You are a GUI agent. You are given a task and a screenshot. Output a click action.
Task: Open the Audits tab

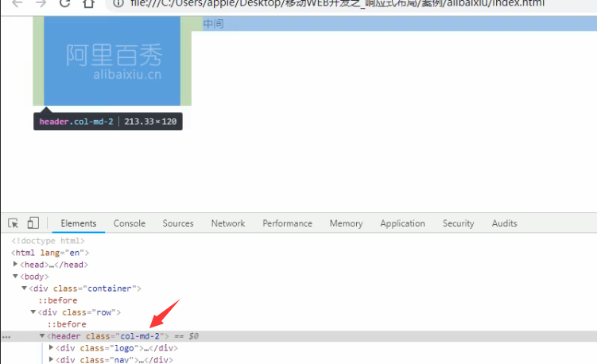[x=505, y=223]
